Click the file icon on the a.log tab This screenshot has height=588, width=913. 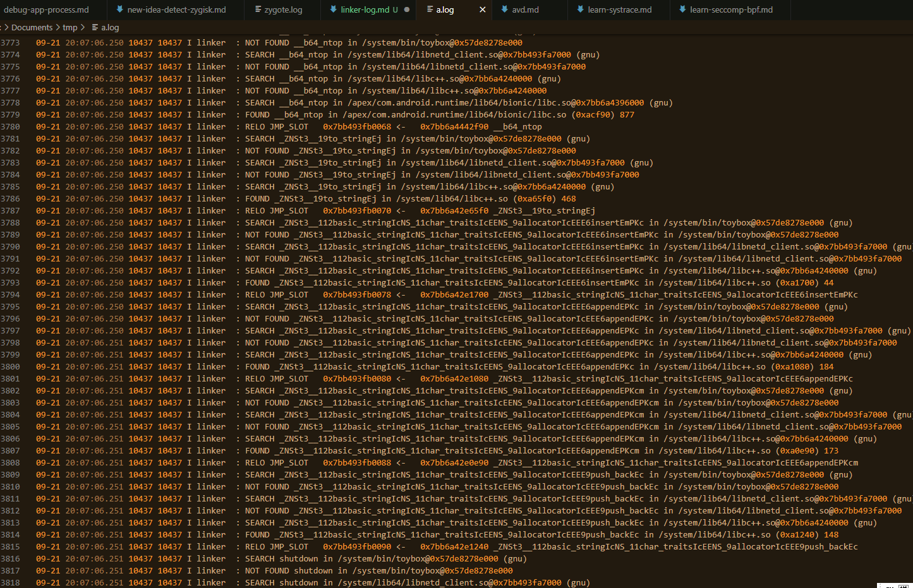click(x=430, y=9)
